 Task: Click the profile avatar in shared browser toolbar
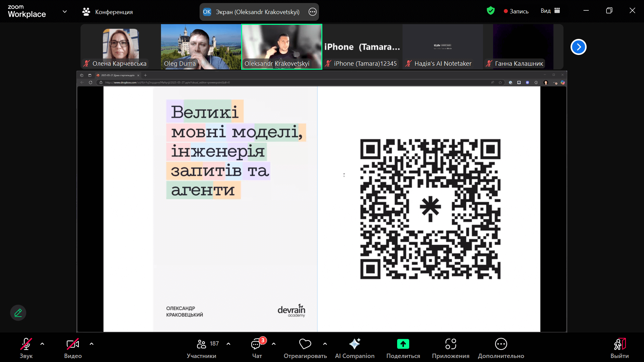click(546, 82)
